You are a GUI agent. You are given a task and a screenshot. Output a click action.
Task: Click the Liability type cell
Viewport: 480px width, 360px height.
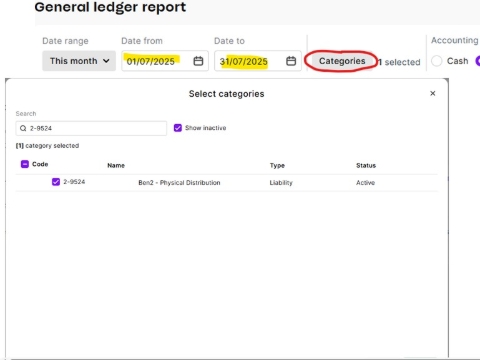click(x=281, y=183)
